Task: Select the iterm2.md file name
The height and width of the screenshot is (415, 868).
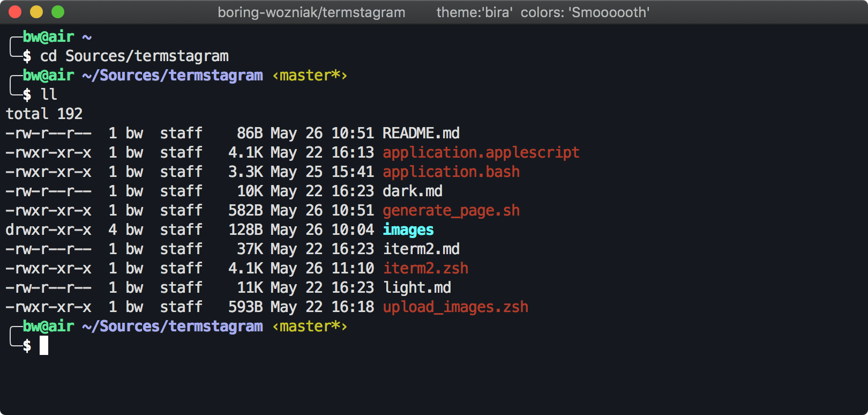Action: (x=421, y=249)
